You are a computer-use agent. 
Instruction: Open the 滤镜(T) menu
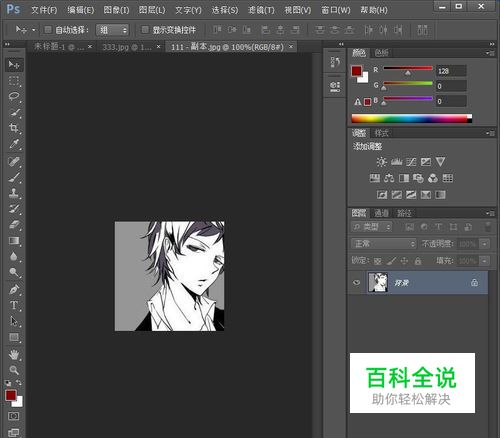(x=261, y=10)
